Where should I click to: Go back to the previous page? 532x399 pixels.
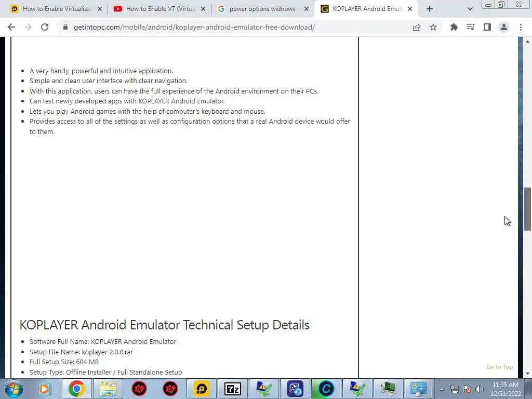pos(11,27)
